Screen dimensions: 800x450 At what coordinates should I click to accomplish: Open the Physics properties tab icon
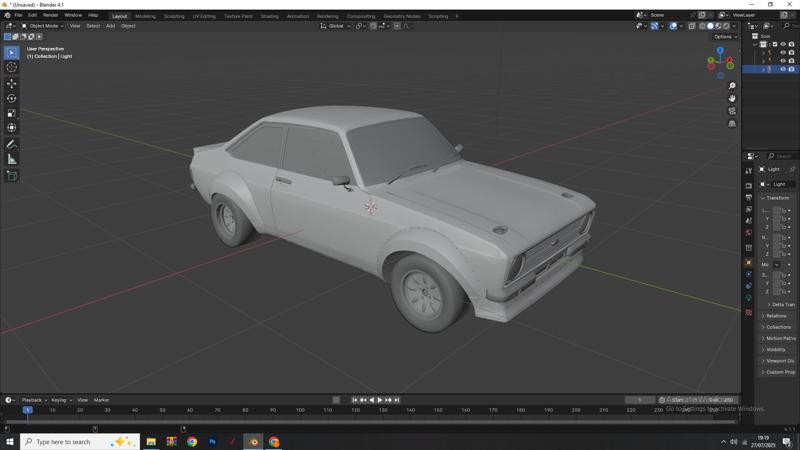748,274
